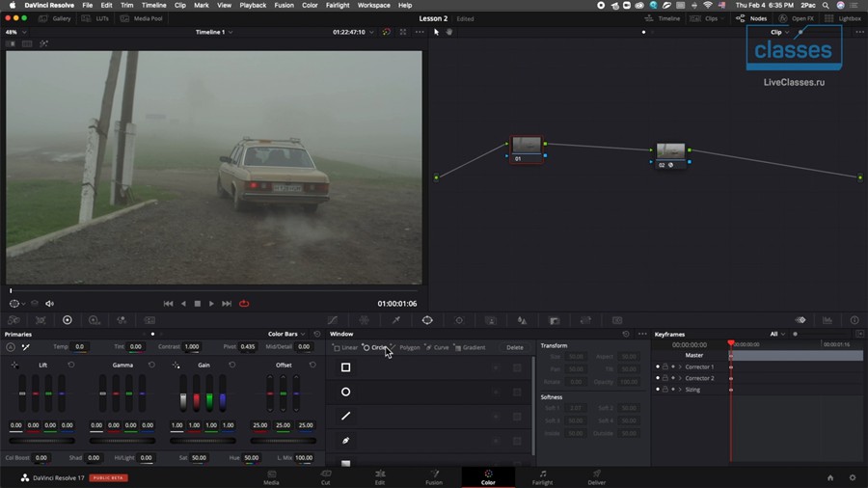This screenshot has height=488, width=868.
Task: Open the Camera Raw palette icon
Action: pyautogui.click(x=14, y=320)
